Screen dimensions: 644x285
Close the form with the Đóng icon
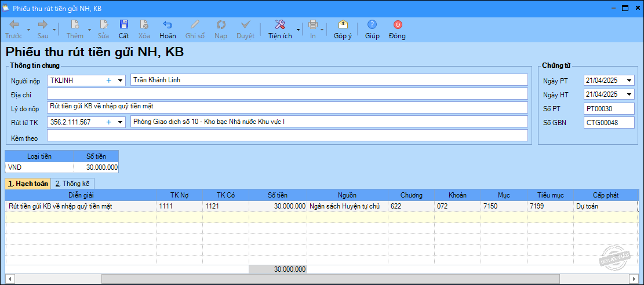(x=398, y=24)
